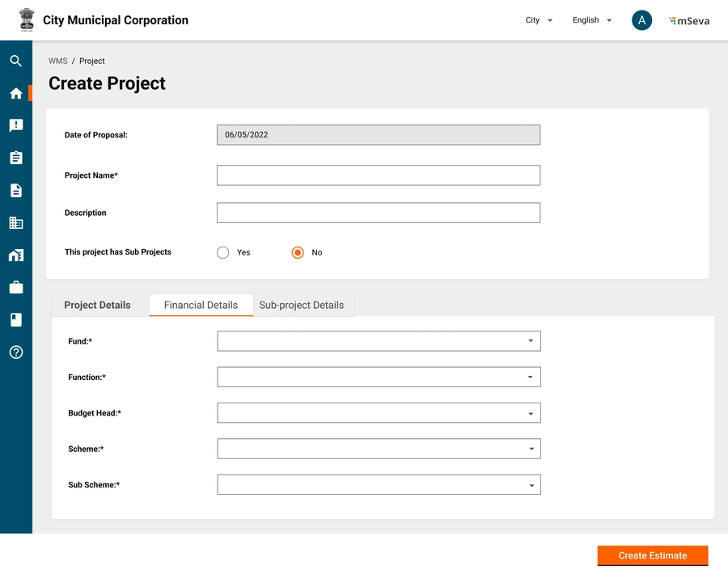Open the English language selector
Image resolution: width=728 pixels, height=578 pixels.
[591, 20]
